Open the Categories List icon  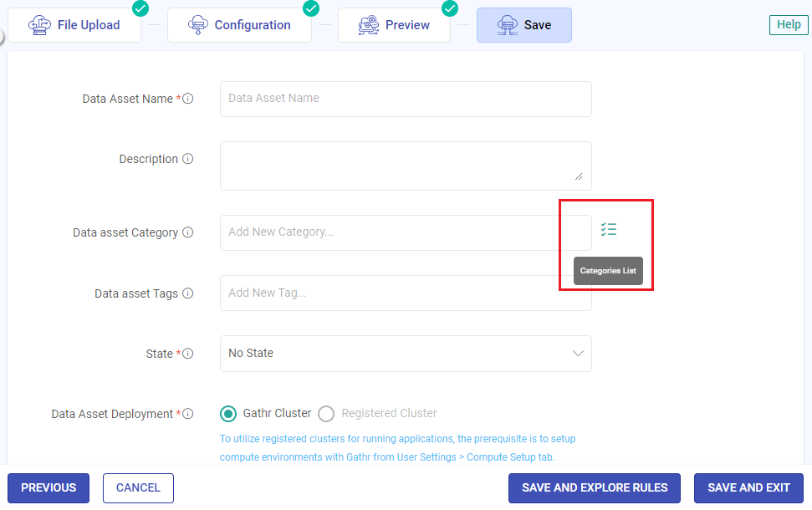(608, 227)
